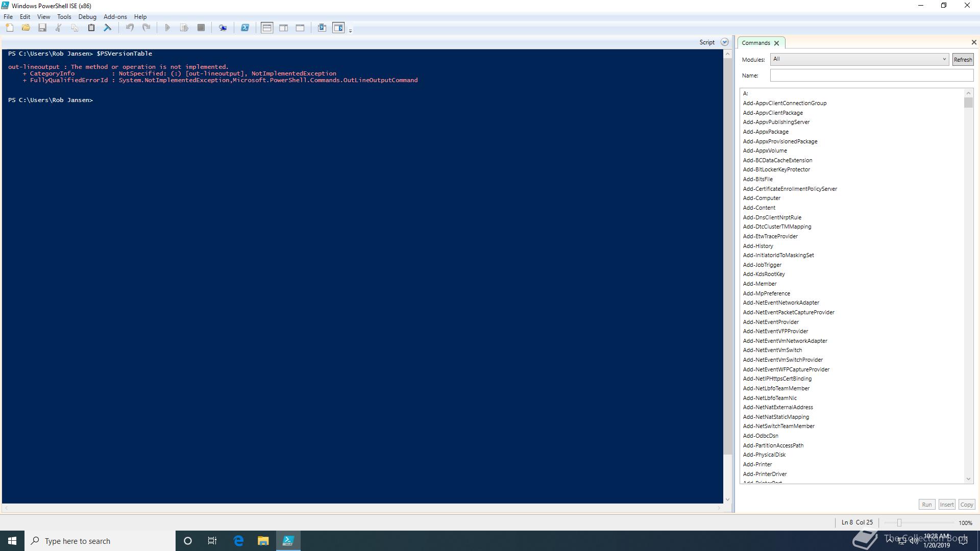Click the Name filter input field
Screen dimensions: 980x551
tap(872, 76)
